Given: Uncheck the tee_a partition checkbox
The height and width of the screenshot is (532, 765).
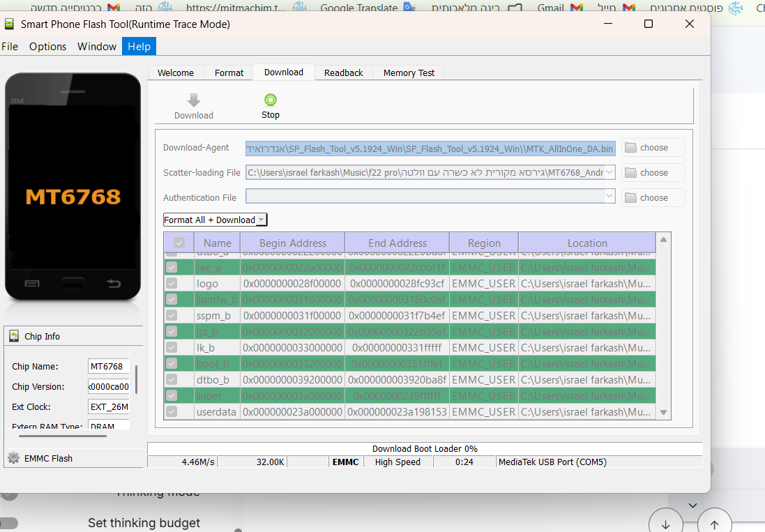Looking at the screenshot, I should pyautogui.click(x=172, y=267).
